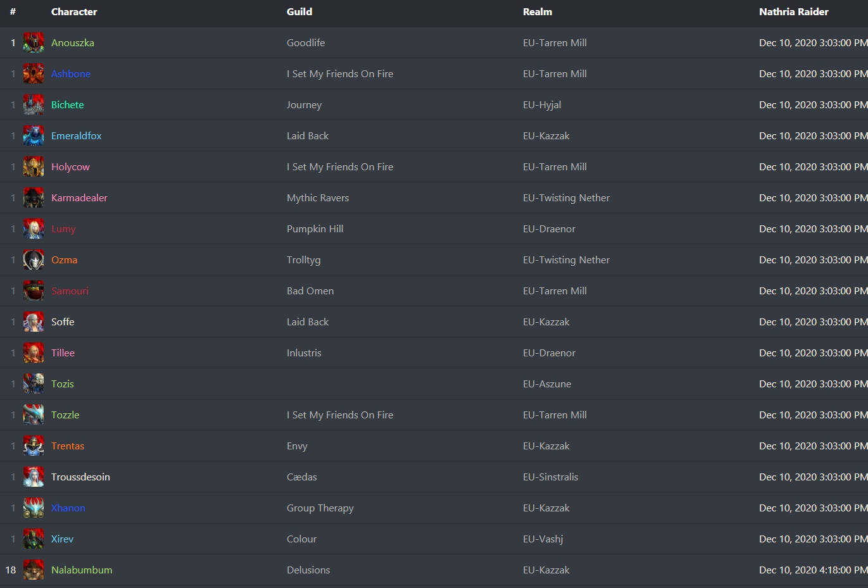Viewport: 868px width, 588px height.
Task: Open the Group Therapy guild link
Action: (x=320, y=508)
